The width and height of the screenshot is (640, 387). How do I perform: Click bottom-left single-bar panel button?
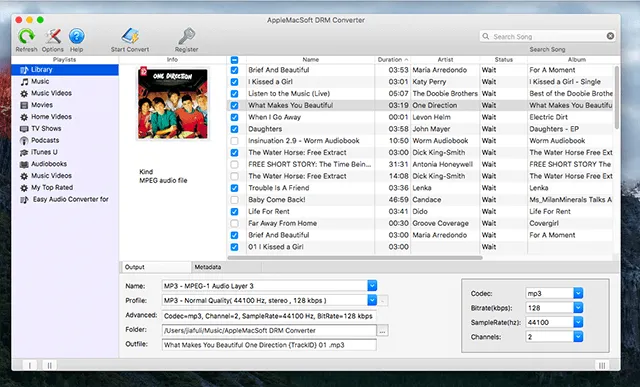tap(30, 365)
